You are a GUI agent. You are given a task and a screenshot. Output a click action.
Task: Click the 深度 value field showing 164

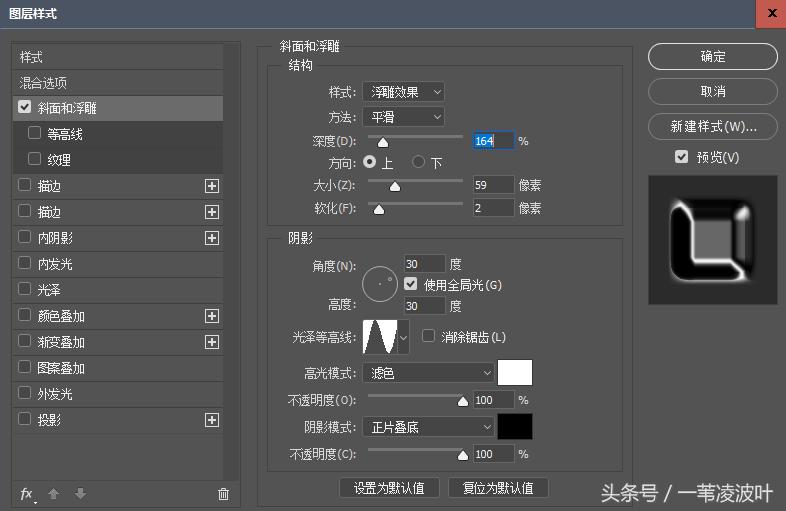point(493,141)
